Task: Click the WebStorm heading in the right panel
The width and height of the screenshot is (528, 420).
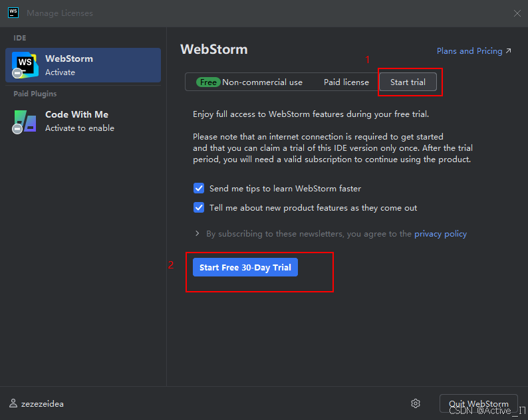Action: click(214, 49)
